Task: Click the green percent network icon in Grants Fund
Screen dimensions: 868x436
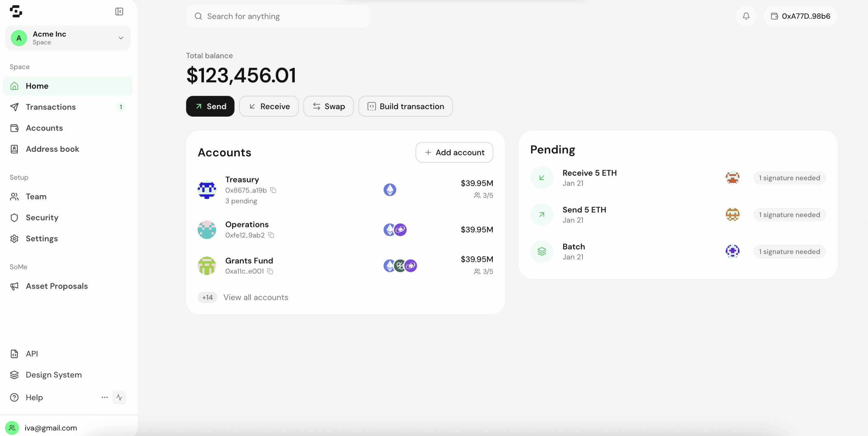Action: point(400,266)
